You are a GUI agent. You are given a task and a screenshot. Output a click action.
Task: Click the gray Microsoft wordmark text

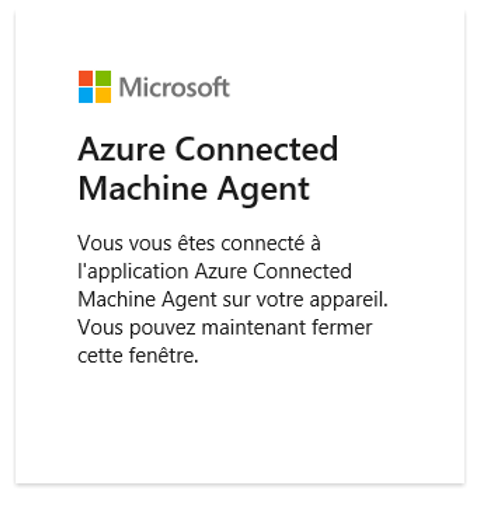pos(174,87)
